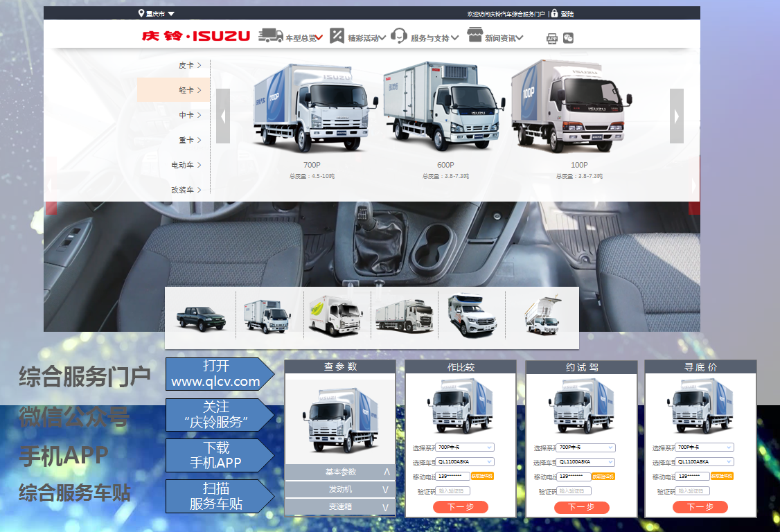Screen dimensions: 780x532
Task: Click the green pickup truck thumbnail
Action: tap(201, 318)
